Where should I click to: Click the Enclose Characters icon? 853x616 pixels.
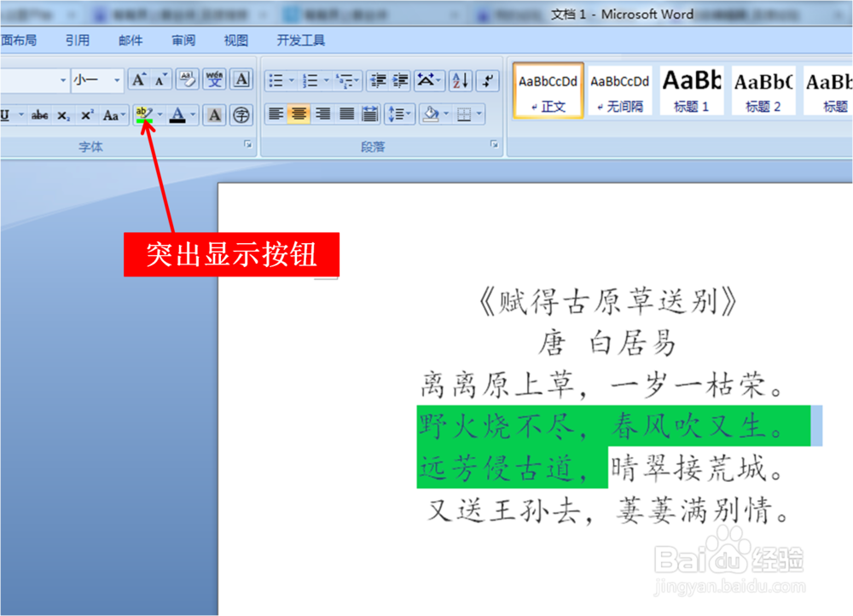240,115
